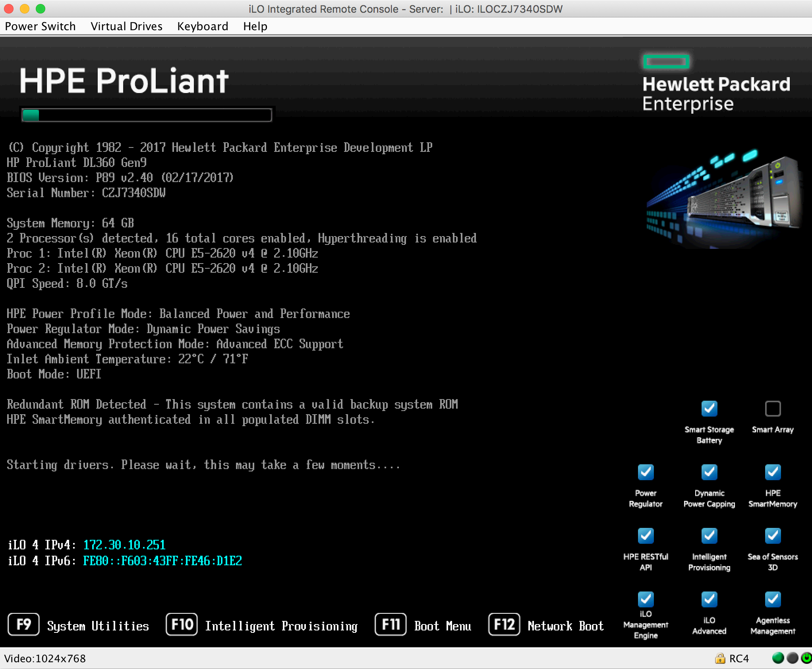Click the Smart Storage Battery checkbox

click(x=709, y=408)
